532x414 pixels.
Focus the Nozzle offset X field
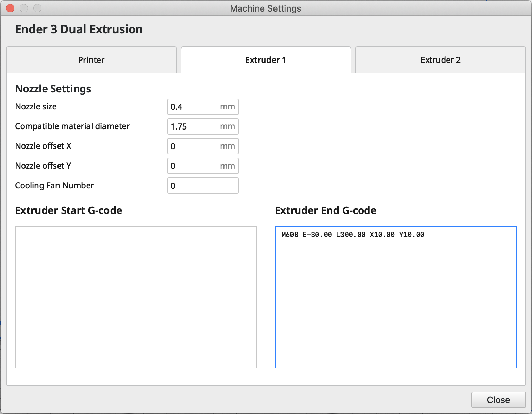coord(203,146)
